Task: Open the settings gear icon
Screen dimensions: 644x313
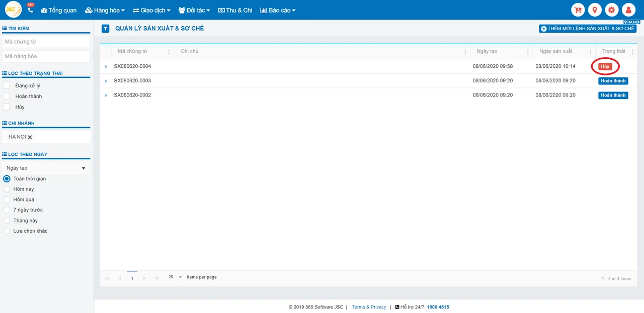Action: point(612,10)
